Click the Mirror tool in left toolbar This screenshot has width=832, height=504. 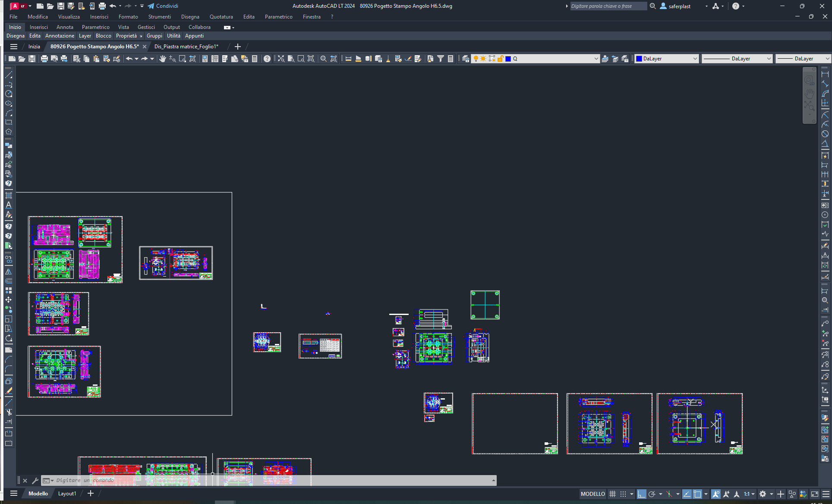click(x=9, y=271)
